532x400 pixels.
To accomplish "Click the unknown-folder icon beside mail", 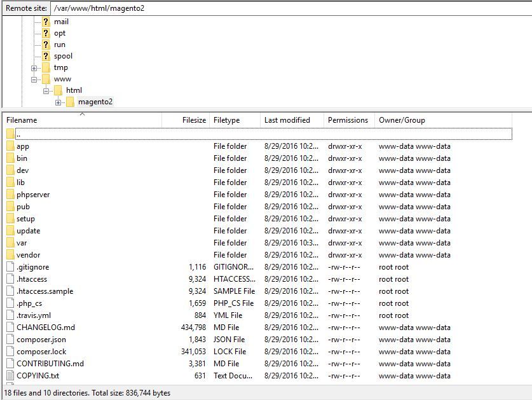I will coord(46,22).
